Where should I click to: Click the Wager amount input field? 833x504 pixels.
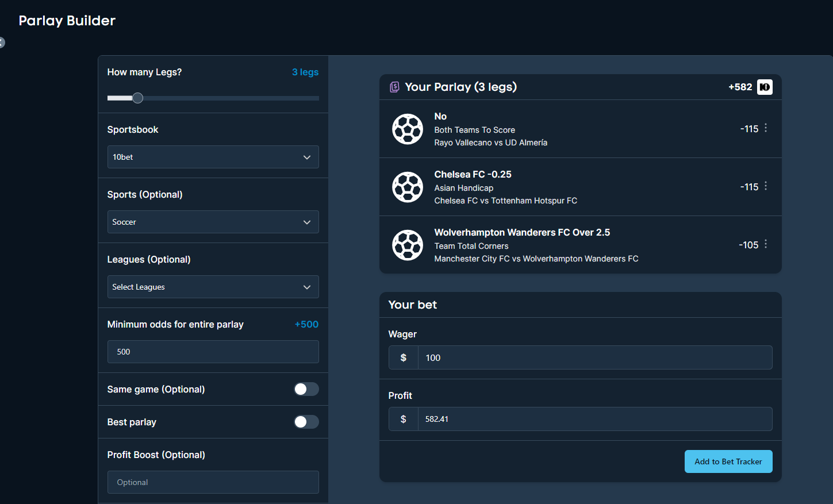[595, 357]
